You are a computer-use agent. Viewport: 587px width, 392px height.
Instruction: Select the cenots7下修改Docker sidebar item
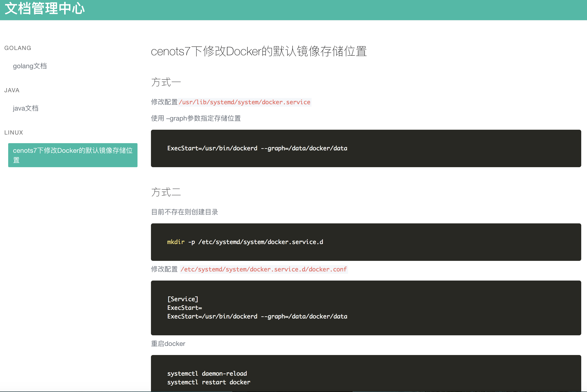[x=73, y=155]
